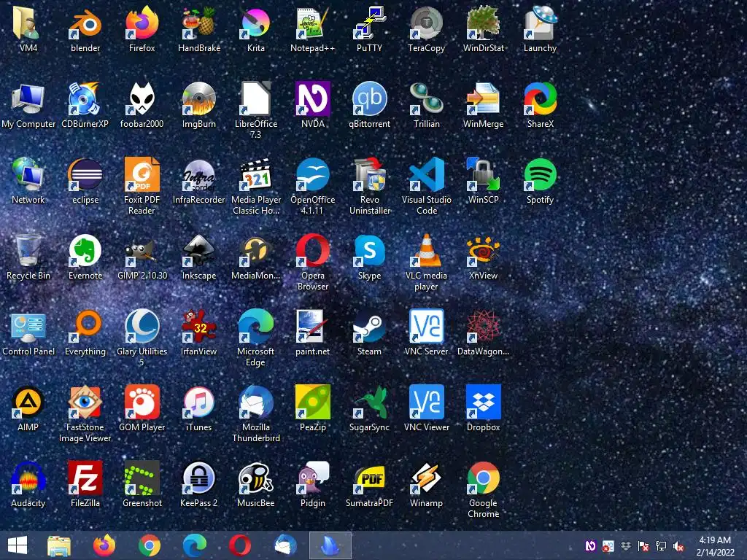The width and height of the screenshot is (747, 560).
Task: Select the Spotify desktop shortcut
Action: (540, 175)
